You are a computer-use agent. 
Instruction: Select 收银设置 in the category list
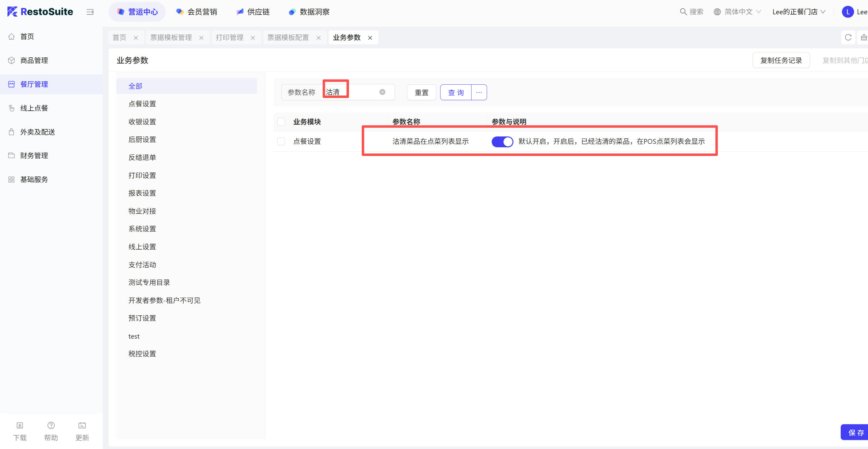(142, 122)
